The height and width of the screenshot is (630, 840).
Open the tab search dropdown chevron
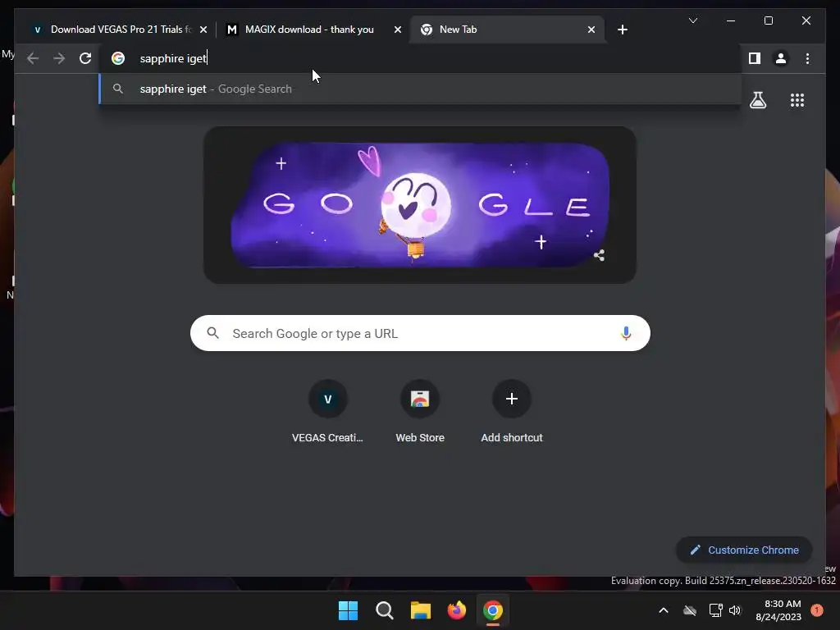click(x=692, y=21)
